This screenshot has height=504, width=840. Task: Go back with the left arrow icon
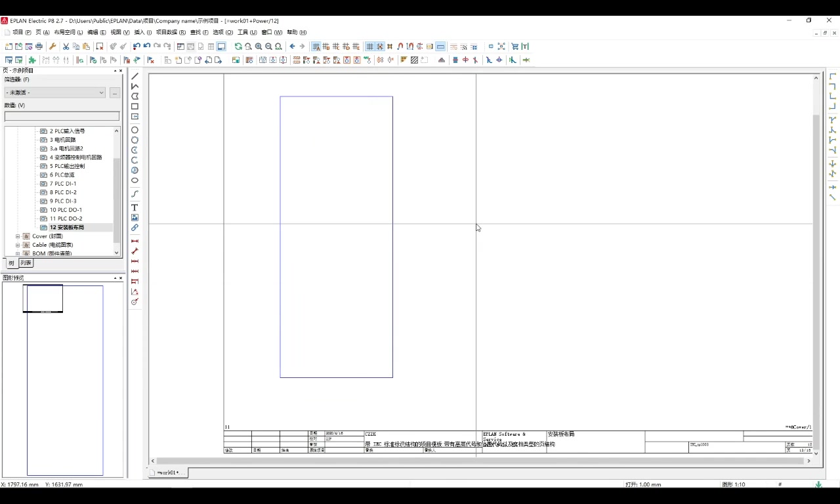(x=292, y=47)
